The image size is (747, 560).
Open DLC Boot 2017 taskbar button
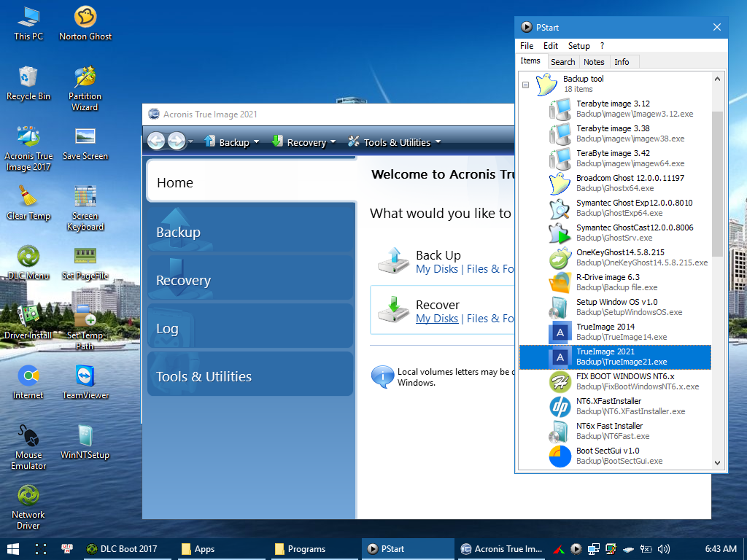(127, 549)
